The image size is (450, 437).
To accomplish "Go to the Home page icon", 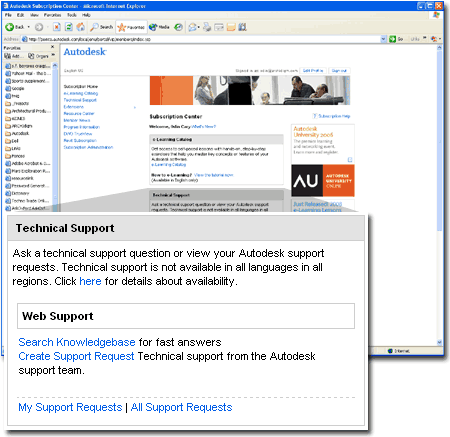I will tap(80, 27).
